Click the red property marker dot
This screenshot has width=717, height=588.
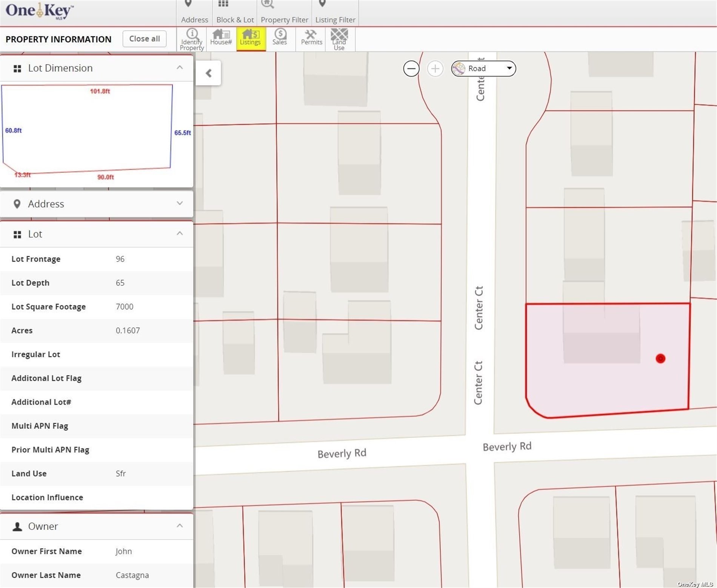(x=660, y=358)
